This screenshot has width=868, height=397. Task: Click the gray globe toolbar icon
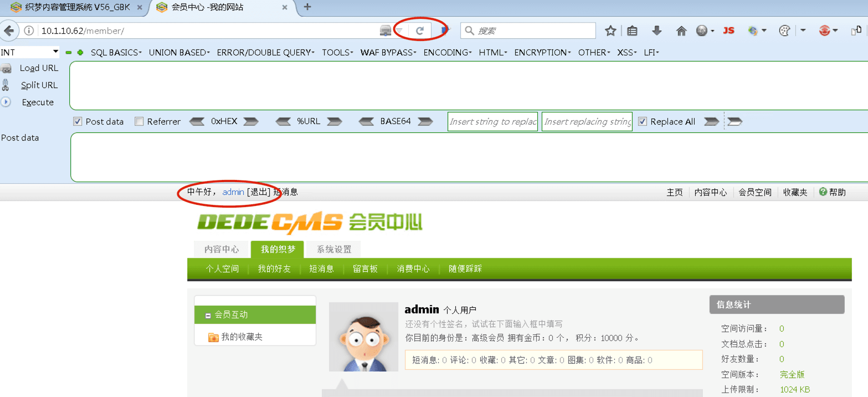click(702, 31)
